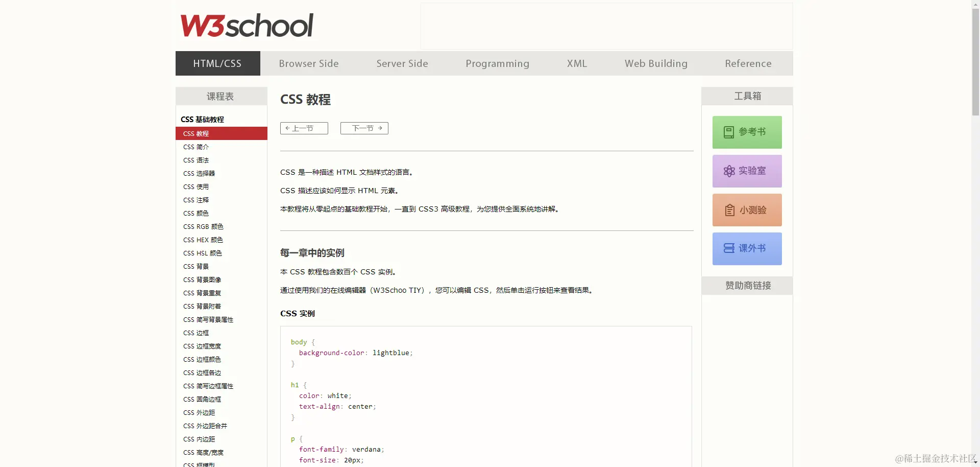The height and width of the screenshot is (467, 980).
Task: Click the CSS 基础教程 section heading
Action: click(x=202, y=119)
